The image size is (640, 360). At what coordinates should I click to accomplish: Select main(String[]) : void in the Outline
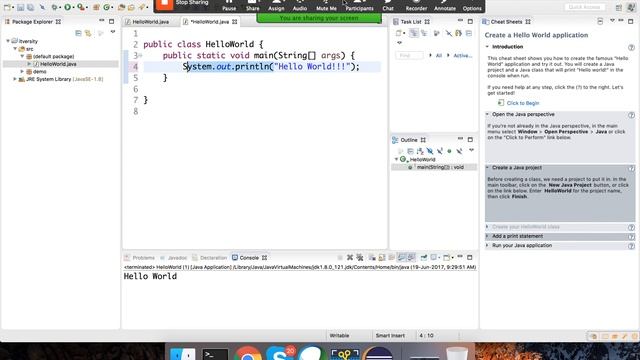coord(440,167)
